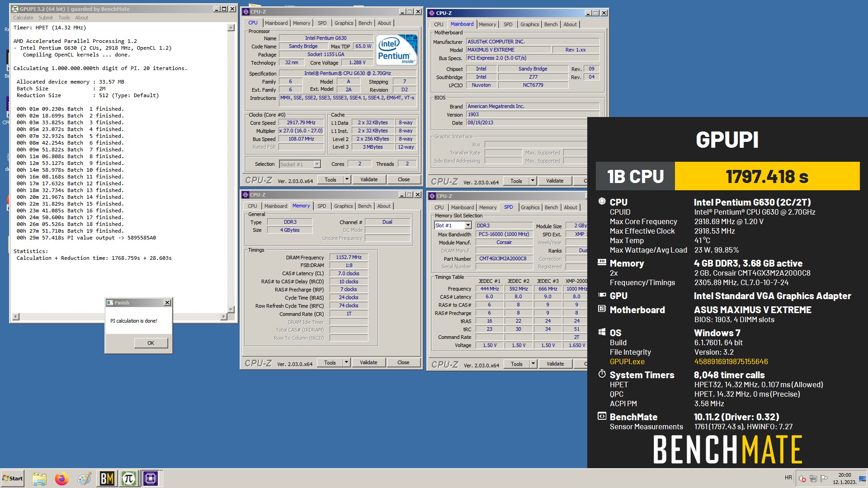
Task: Open the Windows Explorer folder taskbar icon
Action: [x=39, y=479]
